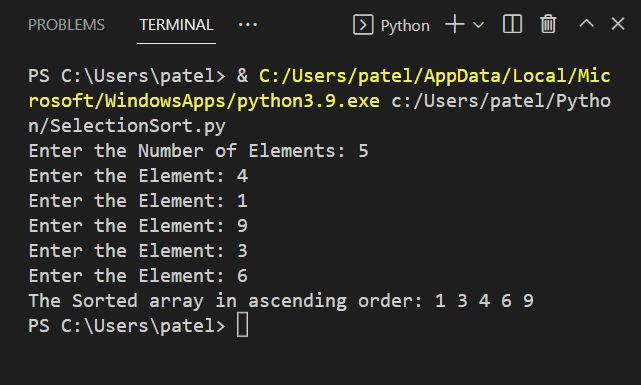Close the terminal panel
Viewport: 641px width, 385px height.
coord(618,23)
